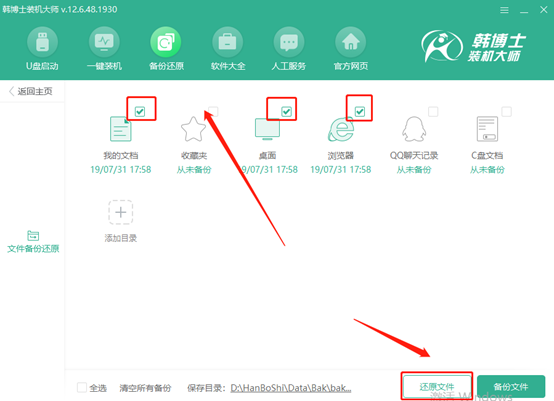Screen dimensions: 554x401
Task: Go back via 返回主页
Action: [x=31, y=92]
